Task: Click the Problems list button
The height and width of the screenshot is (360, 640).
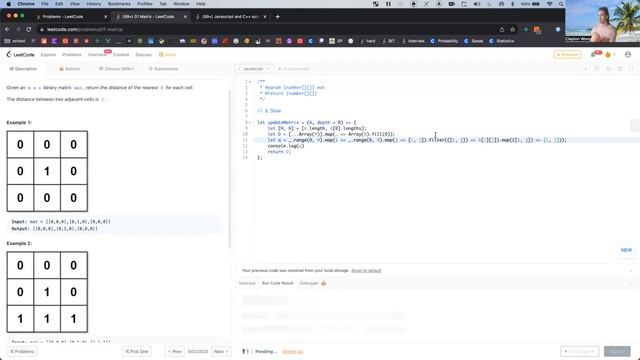Action: click(x=22, y=351)
